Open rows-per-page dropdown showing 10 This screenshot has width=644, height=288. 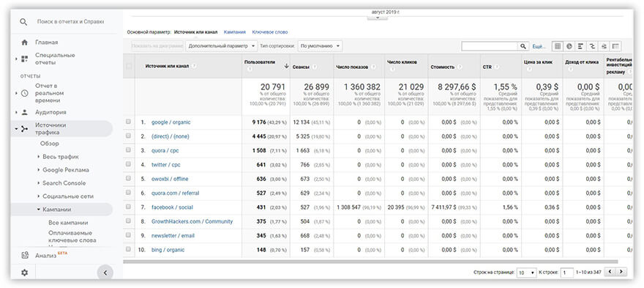[527, 273]
